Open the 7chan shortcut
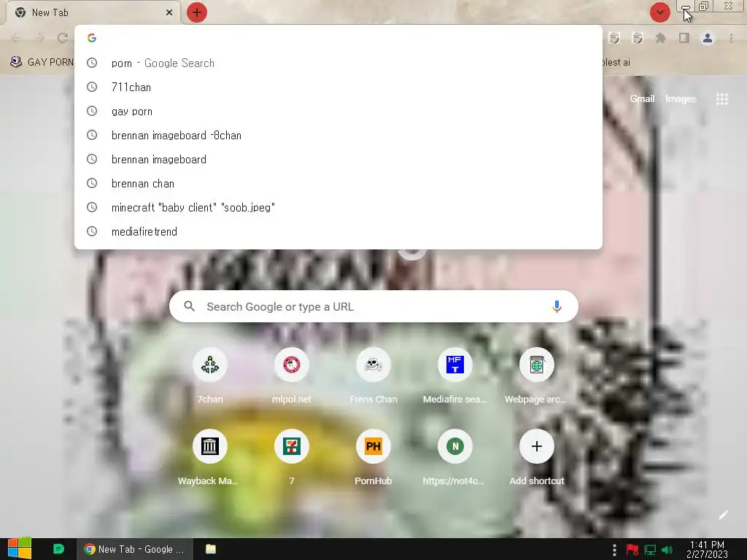Screen dimensions: 747x560 pos(210,376)
